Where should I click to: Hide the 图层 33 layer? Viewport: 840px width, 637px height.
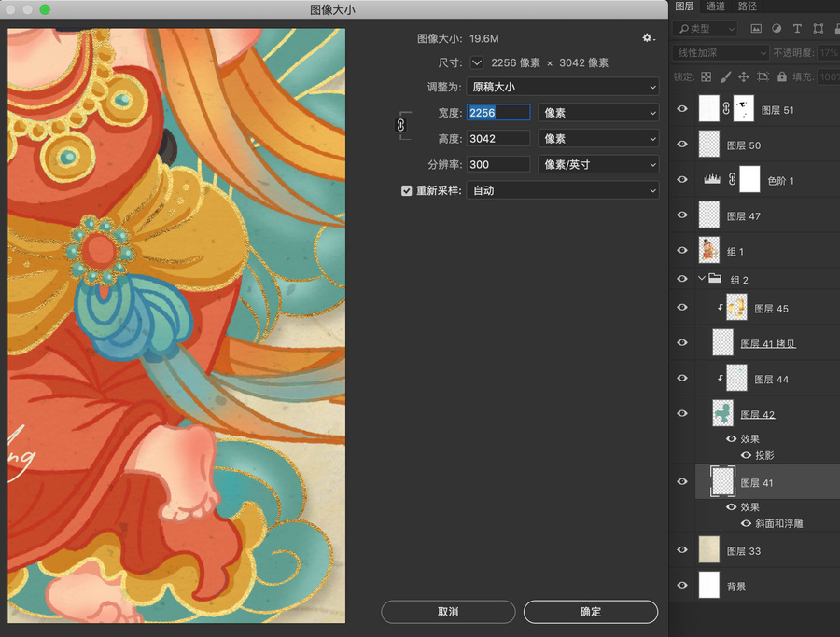pos(682,549)
